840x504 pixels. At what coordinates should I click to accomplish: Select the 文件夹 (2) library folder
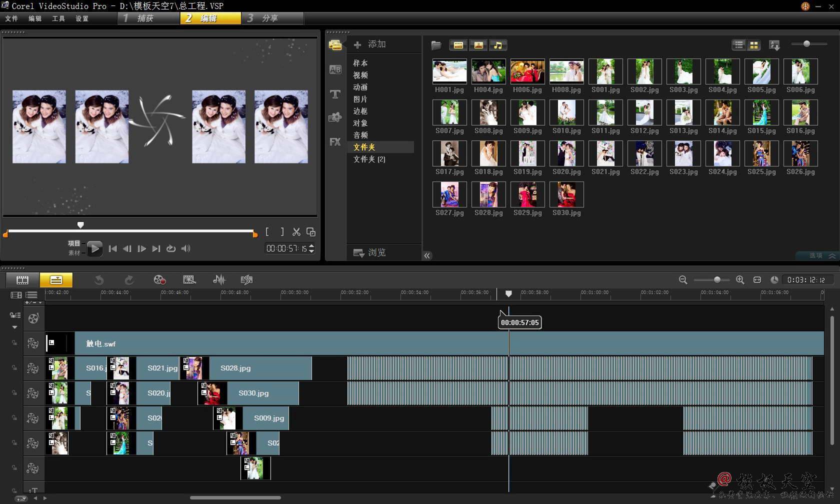369,159
